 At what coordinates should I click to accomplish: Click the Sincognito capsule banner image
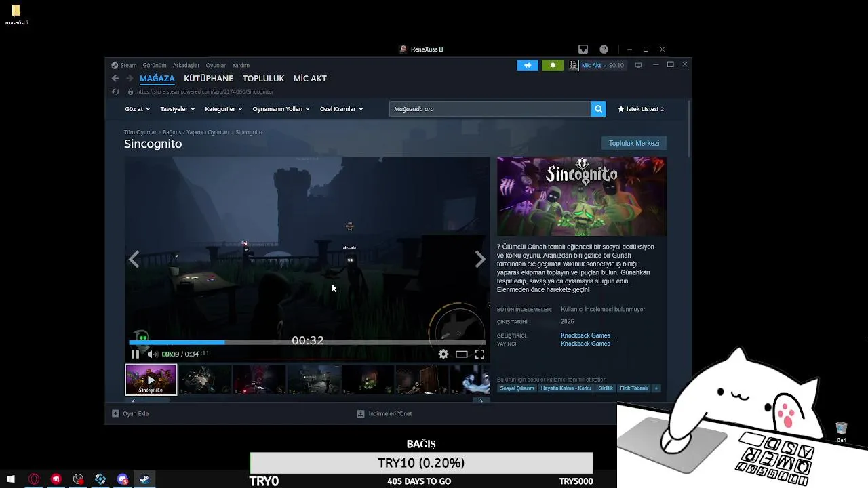582,197
